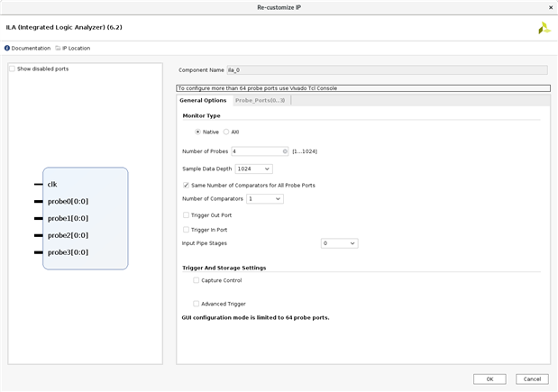Toggle Same Number of Comparators checkbox
Screen dimensions: 558x392
coord(186,186)
